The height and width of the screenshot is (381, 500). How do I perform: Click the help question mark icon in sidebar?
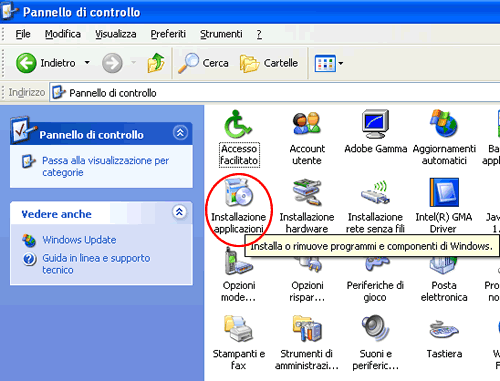tap(29, 259)
